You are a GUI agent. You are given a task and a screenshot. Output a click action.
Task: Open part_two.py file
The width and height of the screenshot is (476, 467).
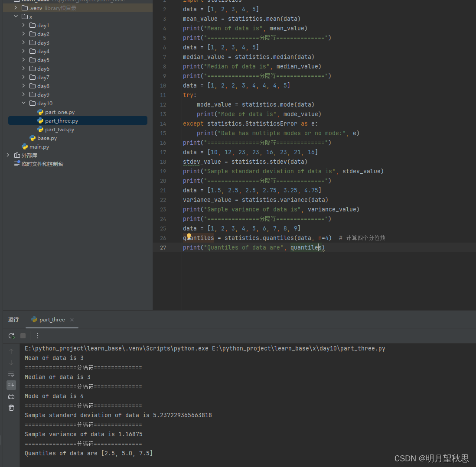(x=59, y=130)
